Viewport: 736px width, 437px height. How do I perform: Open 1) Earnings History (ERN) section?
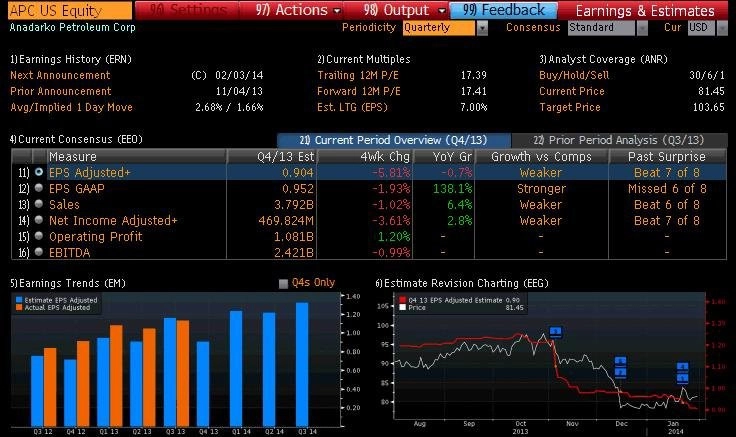pyautogui.click(x=70, y=59)
